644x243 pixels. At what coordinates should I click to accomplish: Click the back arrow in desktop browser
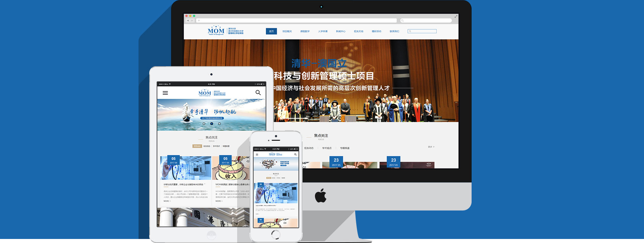[x=188, y=21]
